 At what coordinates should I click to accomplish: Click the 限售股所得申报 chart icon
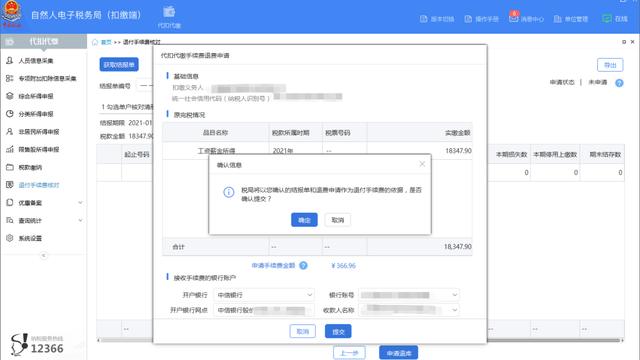9,149
